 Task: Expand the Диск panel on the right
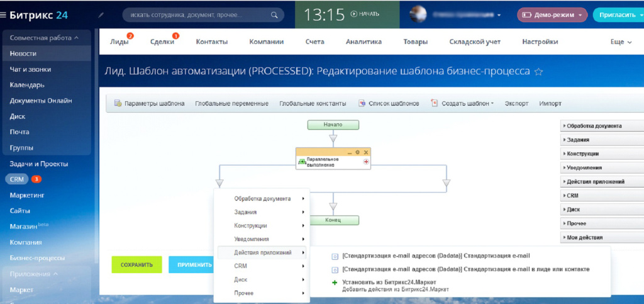tap(602, 210)
